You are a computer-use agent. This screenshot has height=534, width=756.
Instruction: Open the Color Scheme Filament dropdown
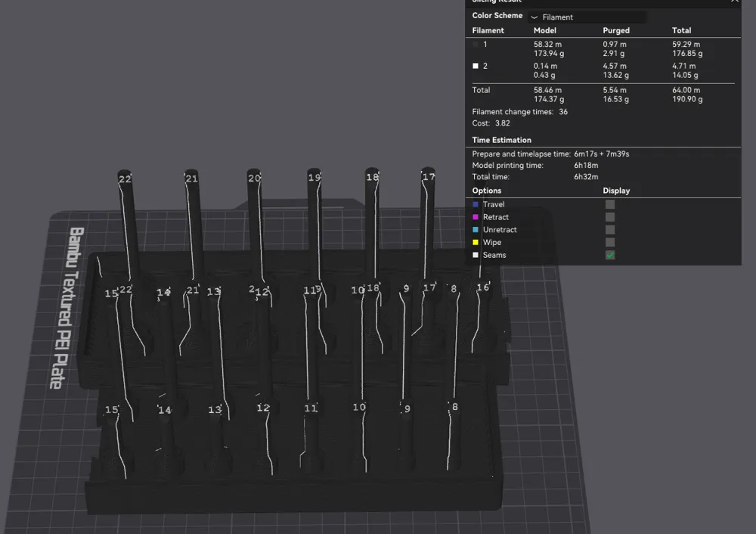click(587, 17)
